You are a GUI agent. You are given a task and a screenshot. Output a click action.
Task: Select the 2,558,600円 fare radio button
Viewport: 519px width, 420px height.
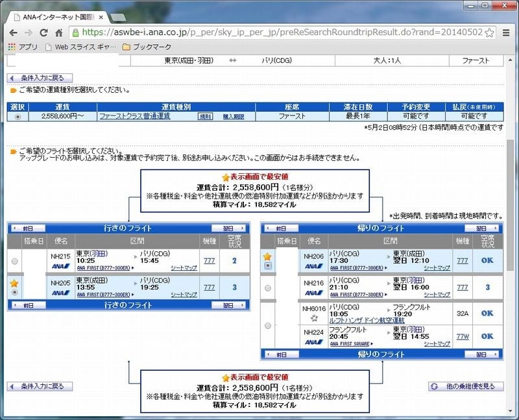point(18,117)
